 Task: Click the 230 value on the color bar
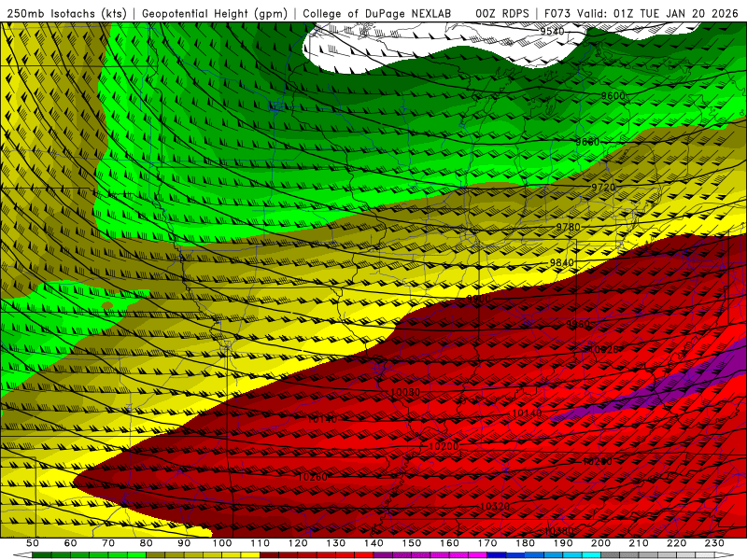coord(715,543)
